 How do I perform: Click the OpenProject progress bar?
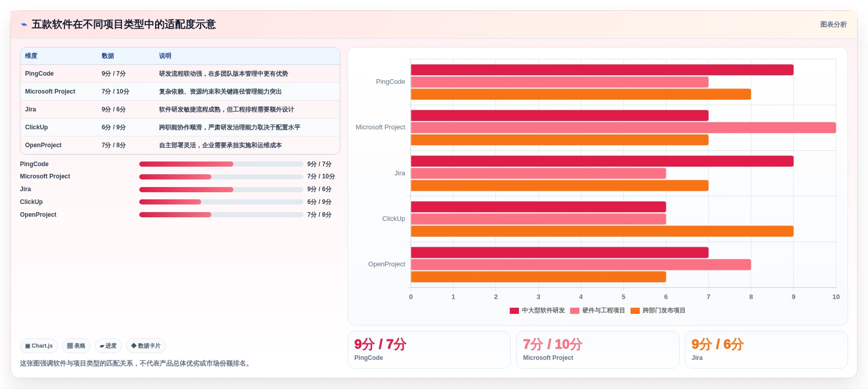coord(221,215)
